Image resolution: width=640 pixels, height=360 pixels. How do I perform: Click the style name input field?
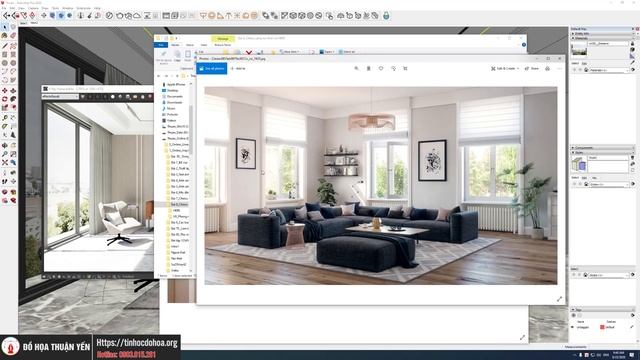click(608, 158)
